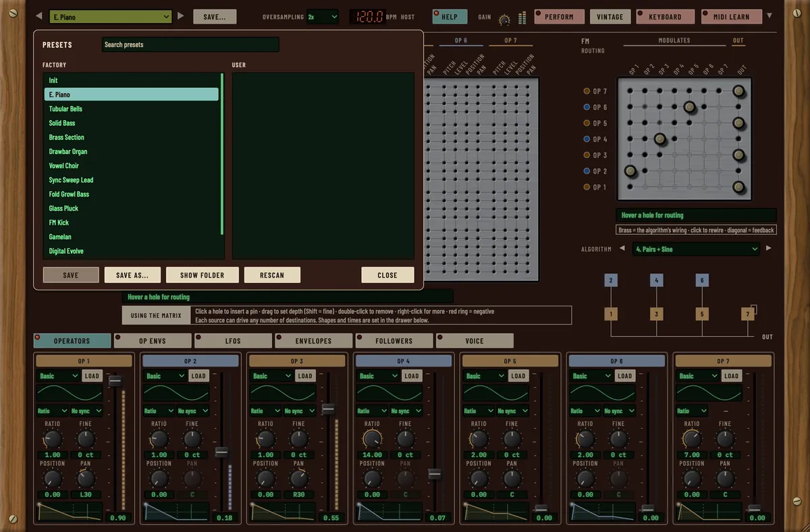Click the OP 4 routing pin modulating OP 3
The image size is (810, 532).
pyautogui.click(x=659, y=139)
